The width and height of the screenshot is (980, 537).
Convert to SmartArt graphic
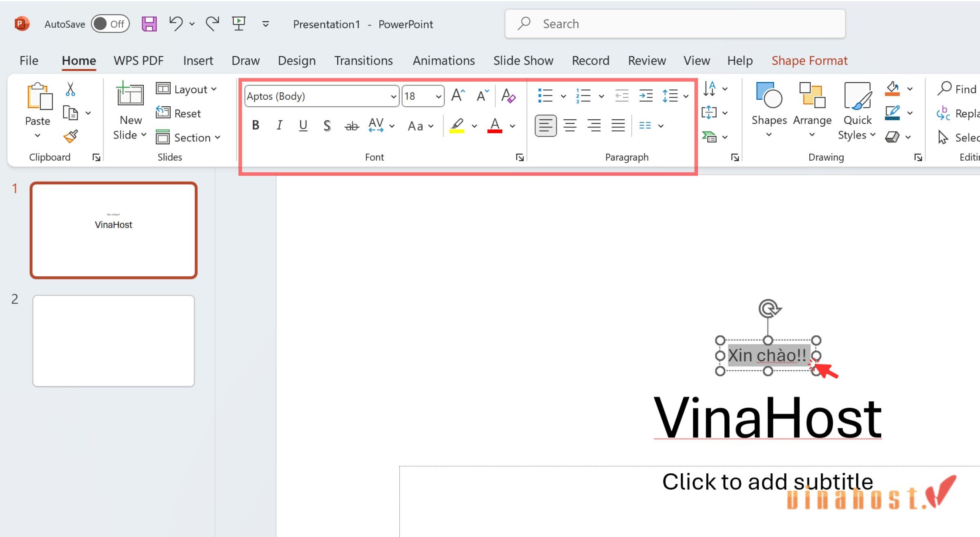point(715,137)
